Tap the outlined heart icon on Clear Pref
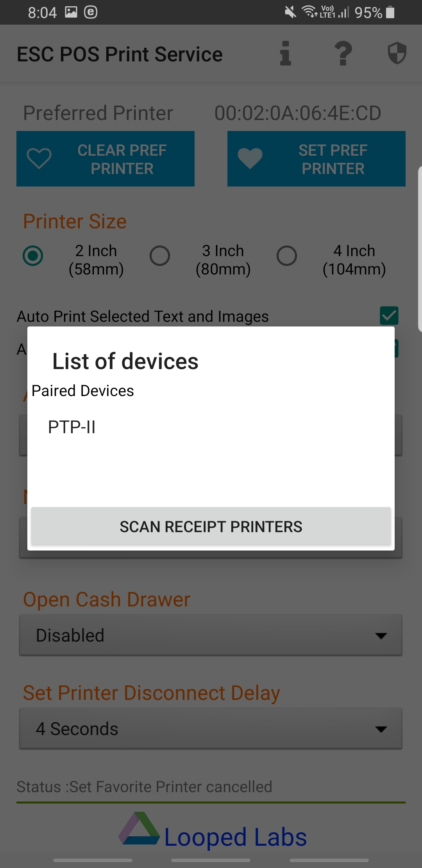Viewport: 422px width, 868px height. click(x=39, y=158)
